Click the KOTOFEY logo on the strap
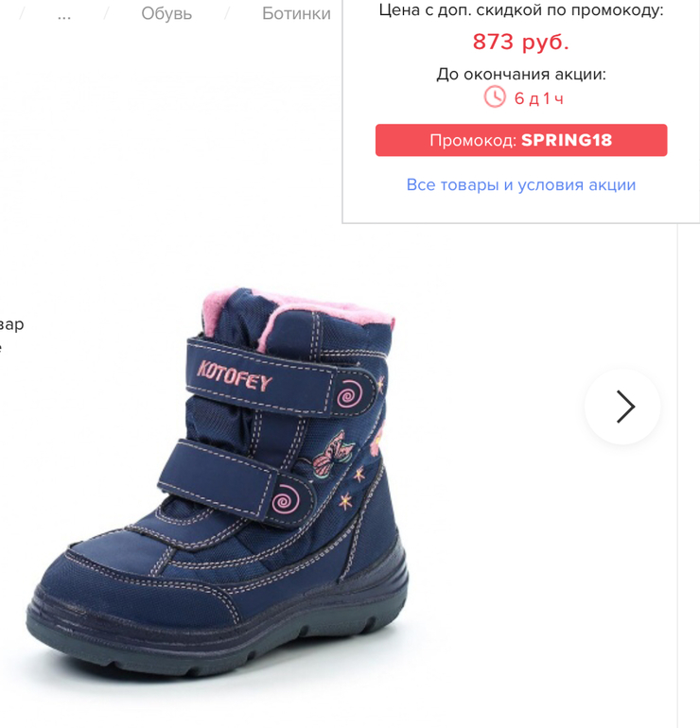 click(234, 375)
